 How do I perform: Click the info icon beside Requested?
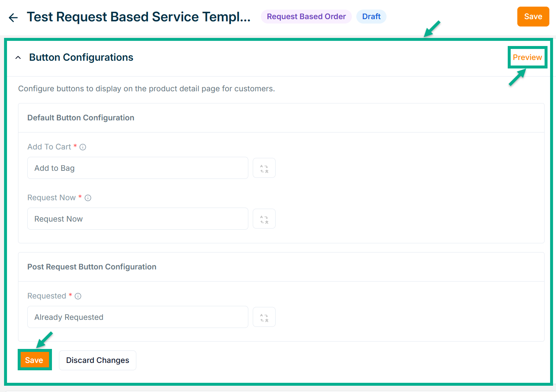tap(78, 296)
